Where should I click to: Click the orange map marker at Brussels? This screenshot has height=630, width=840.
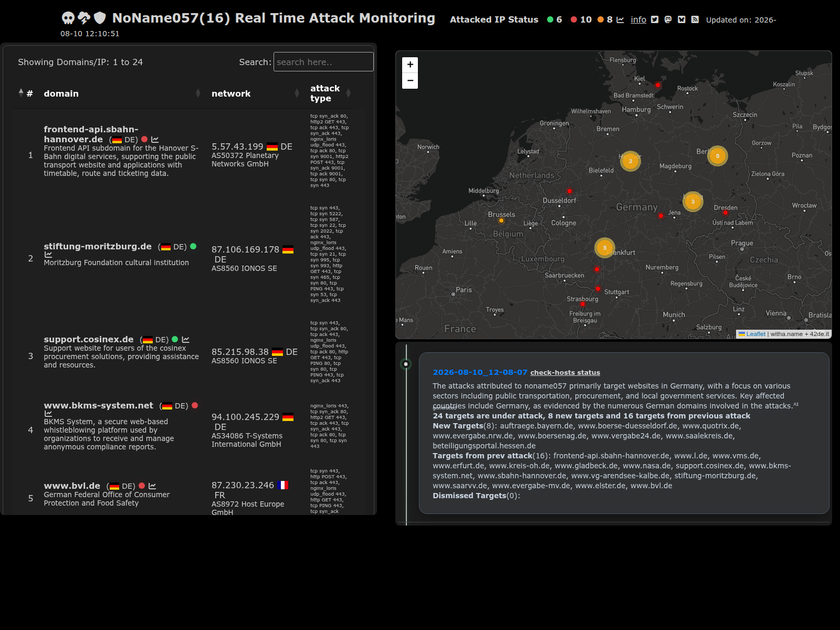[x=501, y=220]
